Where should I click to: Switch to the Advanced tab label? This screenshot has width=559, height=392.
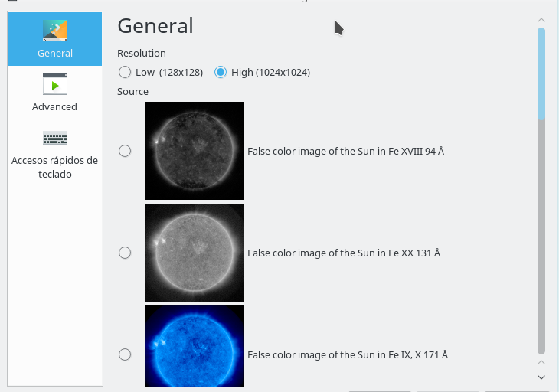[x=54, y=107]
